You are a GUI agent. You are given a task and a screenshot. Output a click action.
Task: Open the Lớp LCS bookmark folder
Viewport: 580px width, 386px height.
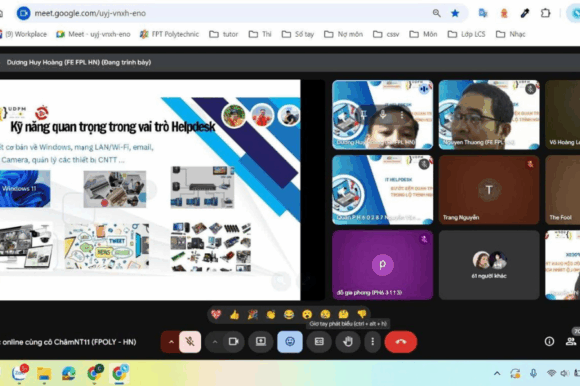click(x=466, y=34)
